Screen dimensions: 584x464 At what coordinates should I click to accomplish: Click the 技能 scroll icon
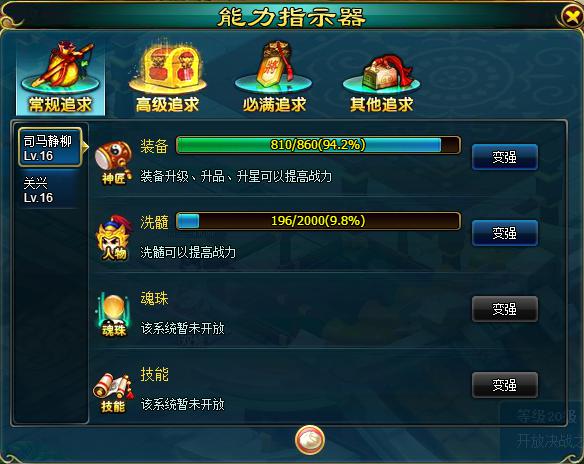[x=113, y=392]
